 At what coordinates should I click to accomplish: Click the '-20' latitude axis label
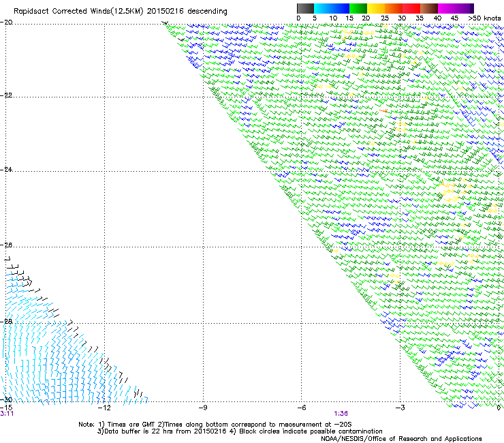[x=6, y=22]
